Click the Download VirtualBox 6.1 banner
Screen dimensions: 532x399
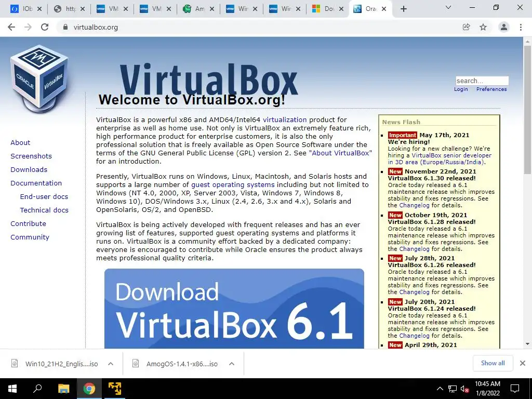point(234,309)
